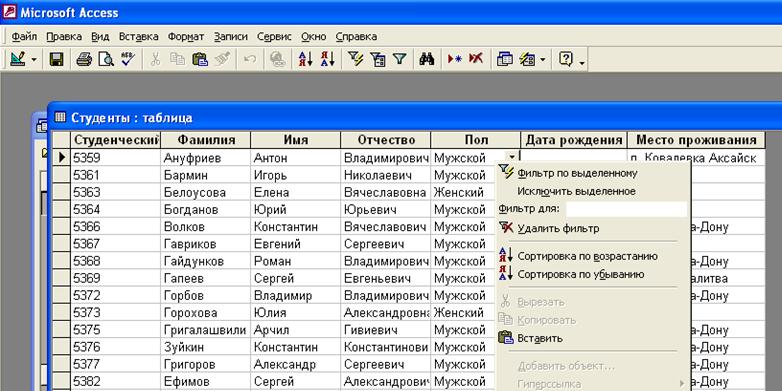Select the Дата рождения column header
Image resolution: width=782 pixels, height=391 pixels.
pos(574,140)
